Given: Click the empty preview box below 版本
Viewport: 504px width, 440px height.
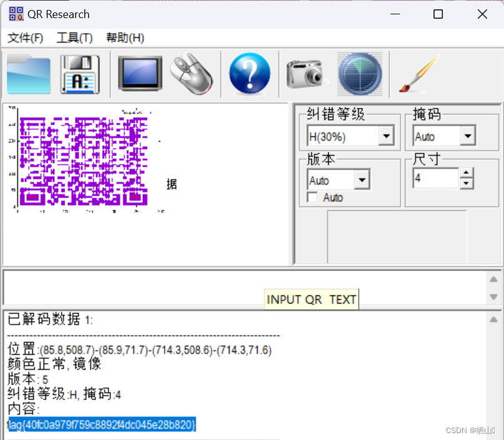Looking at the screenshot, I should click(397, 237).
